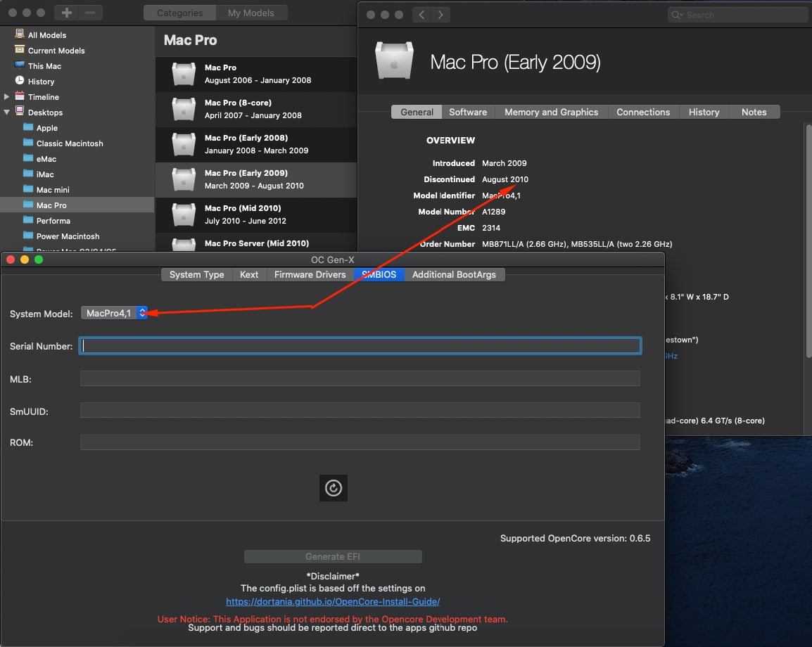Click the Desktops computer icon in sidebar
Screen dimensions: 812x647
coord(20,111)
